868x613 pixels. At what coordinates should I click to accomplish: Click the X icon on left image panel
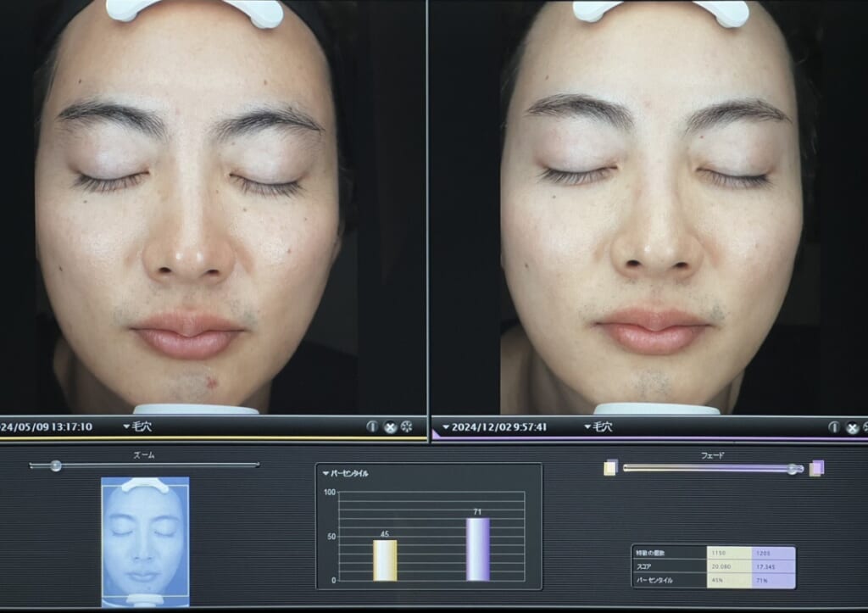tap(390, 426)
